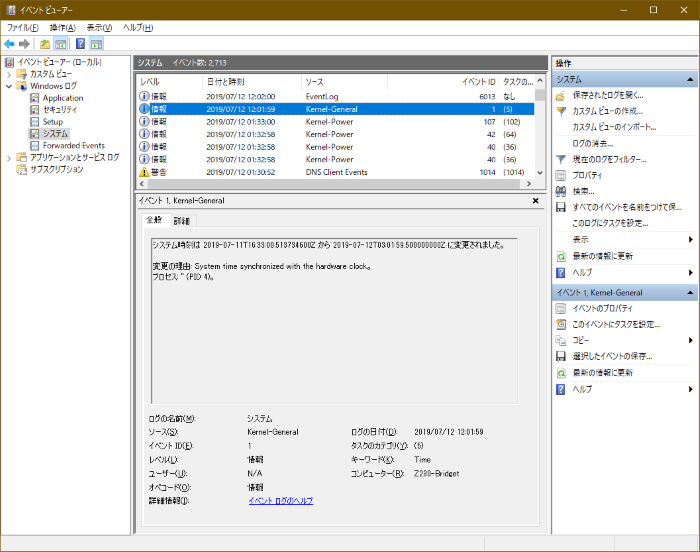The height and width of the screenshot is (552, 700).
Task: Click カスタム ビューのインポート action
Action: 614,127
